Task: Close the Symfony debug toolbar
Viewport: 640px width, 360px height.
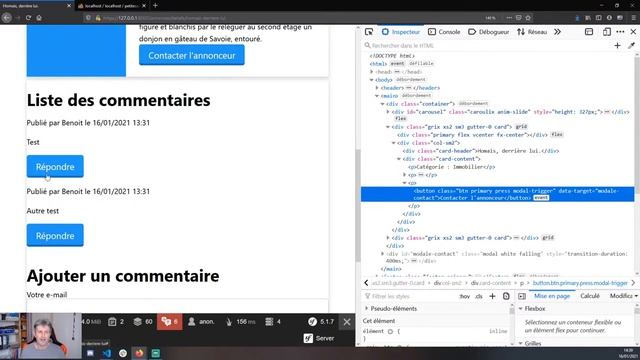Action: pyautogui.click(x=347, y=322)
